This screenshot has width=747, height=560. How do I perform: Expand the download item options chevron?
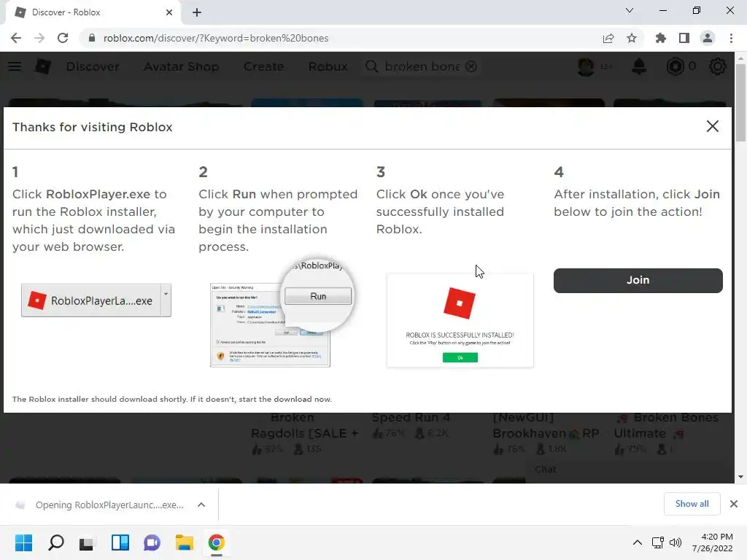pos(201,505)
